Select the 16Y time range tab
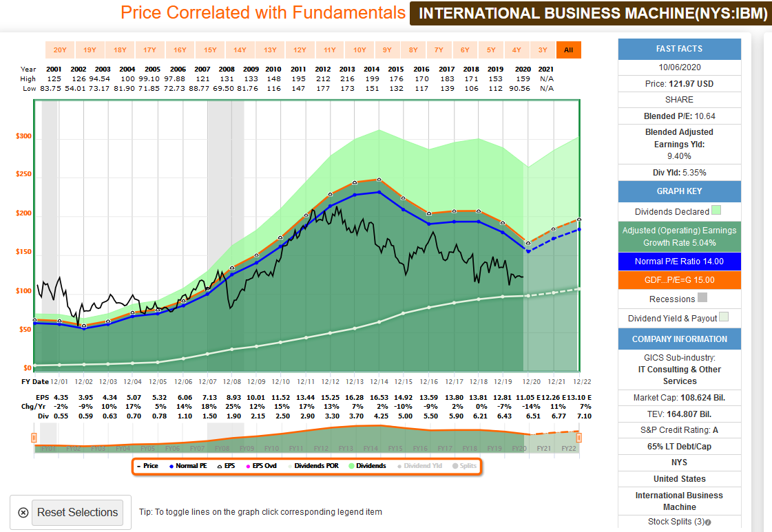 [x=180, y=50]
